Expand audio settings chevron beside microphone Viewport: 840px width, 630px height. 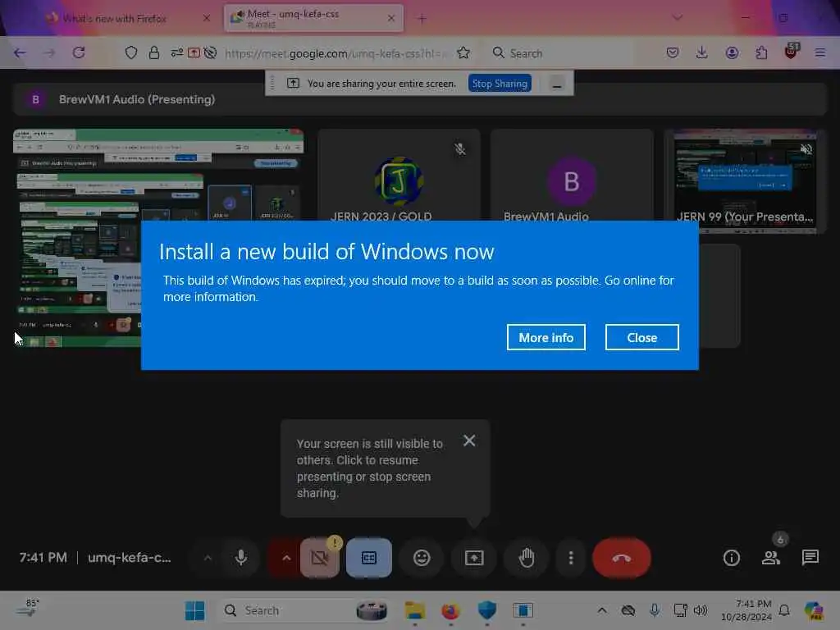click(208, 558)
